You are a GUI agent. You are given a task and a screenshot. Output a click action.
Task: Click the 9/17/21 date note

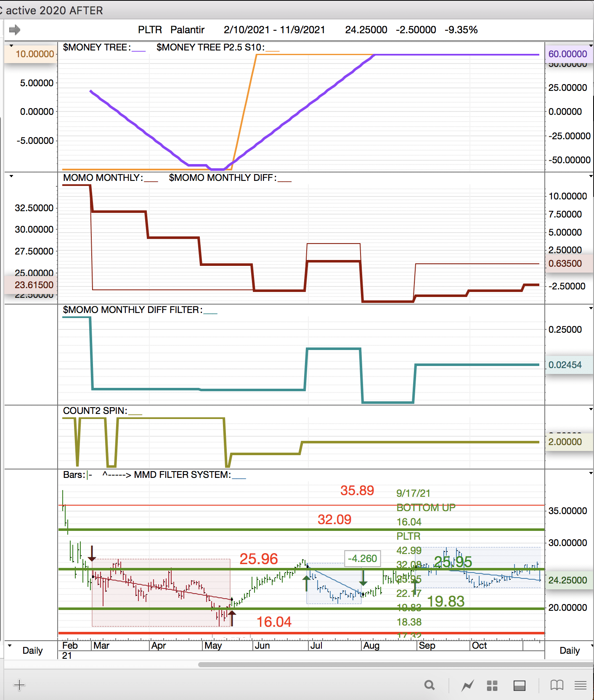click(413, 493)
